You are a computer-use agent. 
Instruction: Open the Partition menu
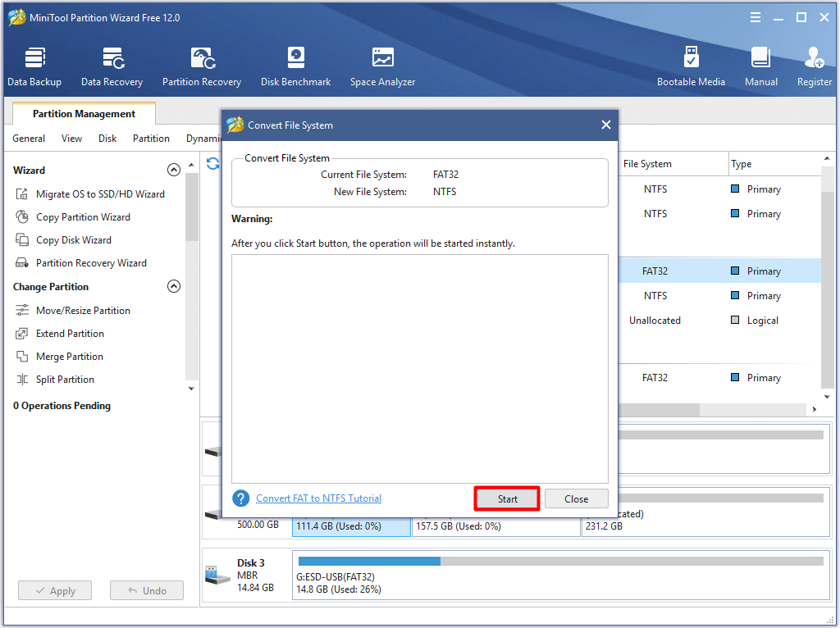(x=151, y=139)
